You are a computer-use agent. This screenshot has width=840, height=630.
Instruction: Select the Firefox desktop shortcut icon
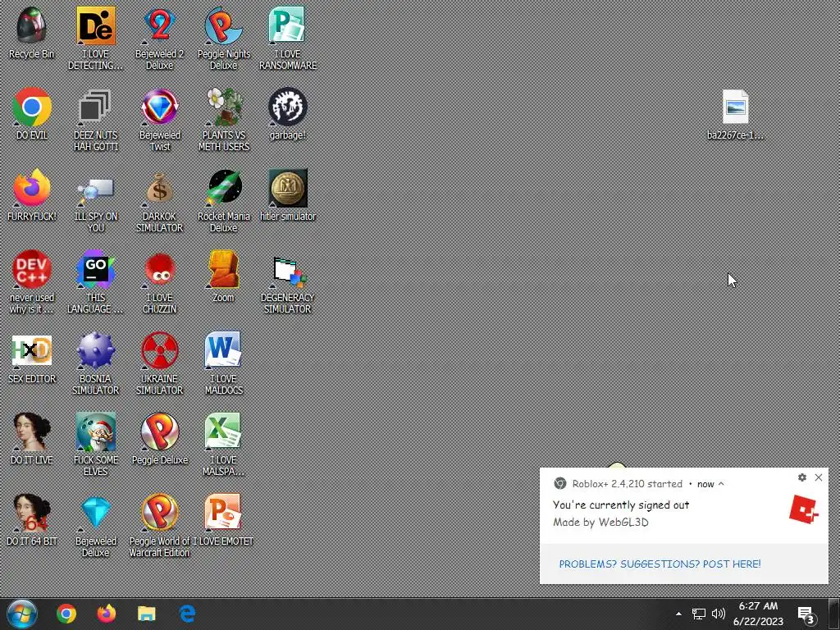coord(32,189)
